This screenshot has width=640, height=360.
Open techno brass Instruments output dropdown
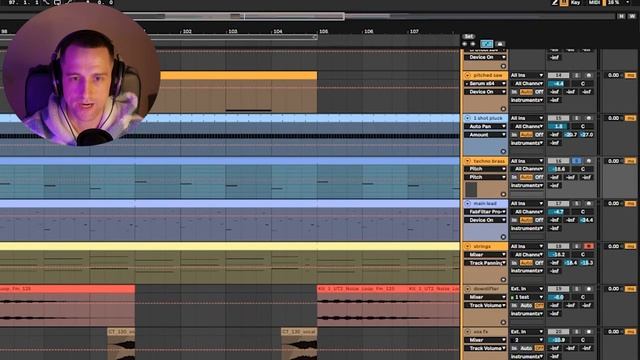(x=527, y=186)
